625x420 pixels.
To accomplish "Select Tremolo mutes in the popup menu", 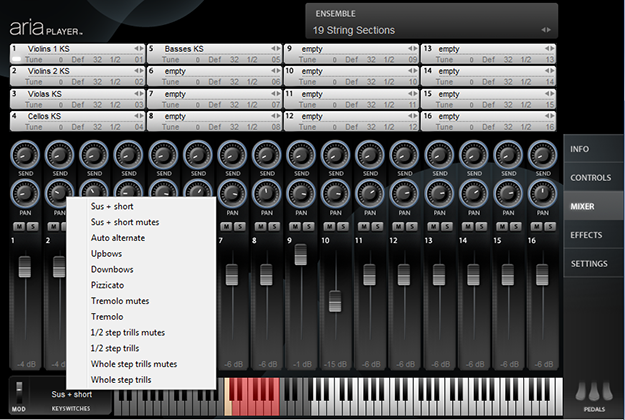I will click(x=141, y=301).
